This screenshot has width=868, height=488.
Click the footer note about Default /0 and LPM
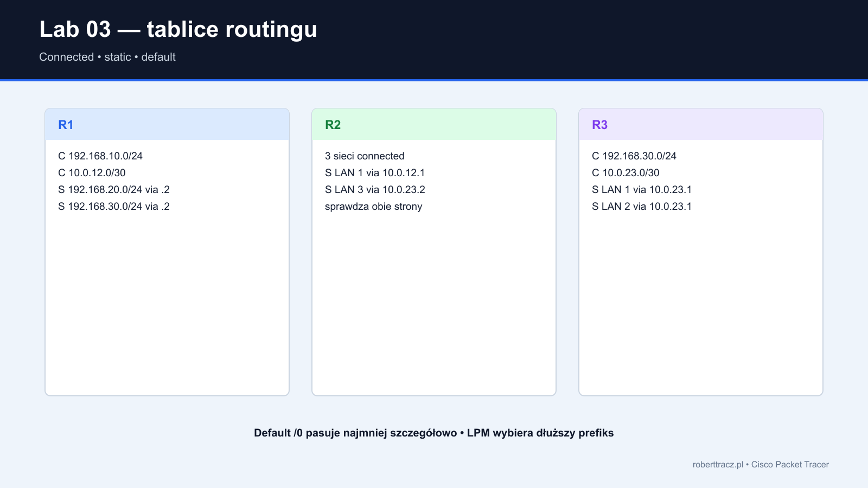pyautogui.click(x=434, y=433)
